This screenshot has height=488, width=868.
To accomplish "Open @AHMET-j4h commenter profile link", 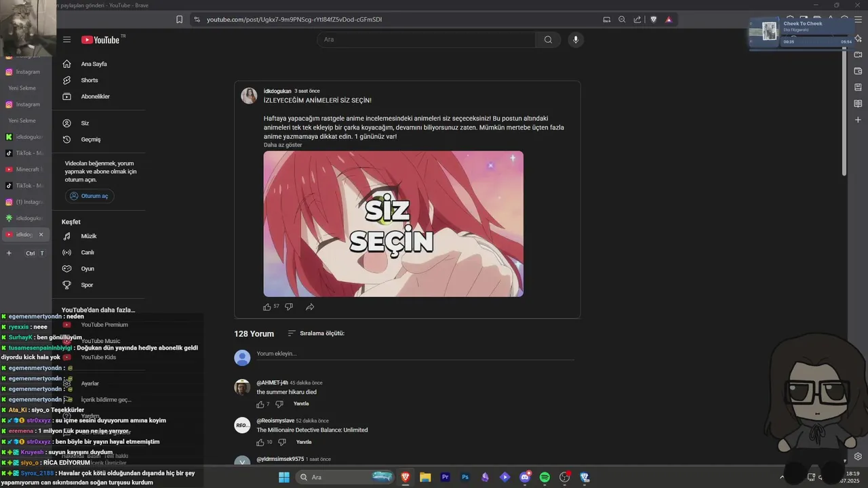I will pos(272,383).
